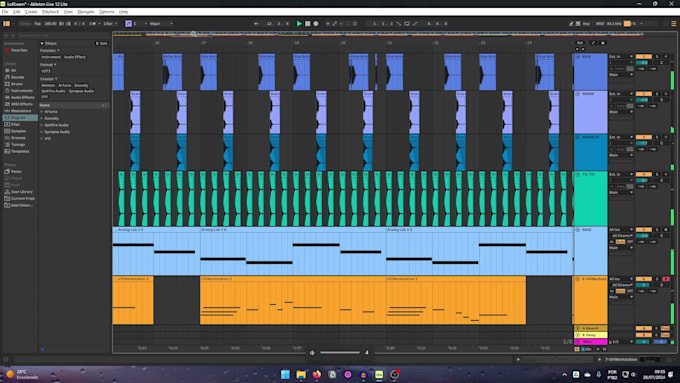Disarm the UVIWorkstation track record button

[666, 279]
